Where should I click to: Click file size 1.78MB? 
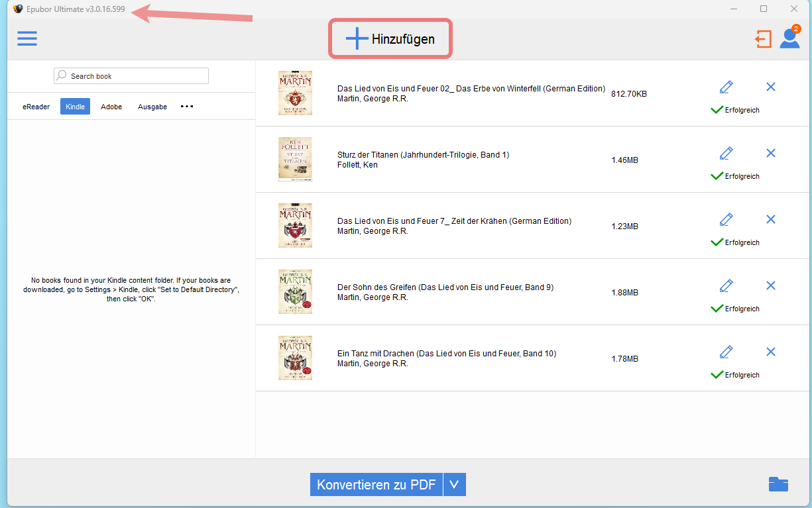(x=625, y=359)
